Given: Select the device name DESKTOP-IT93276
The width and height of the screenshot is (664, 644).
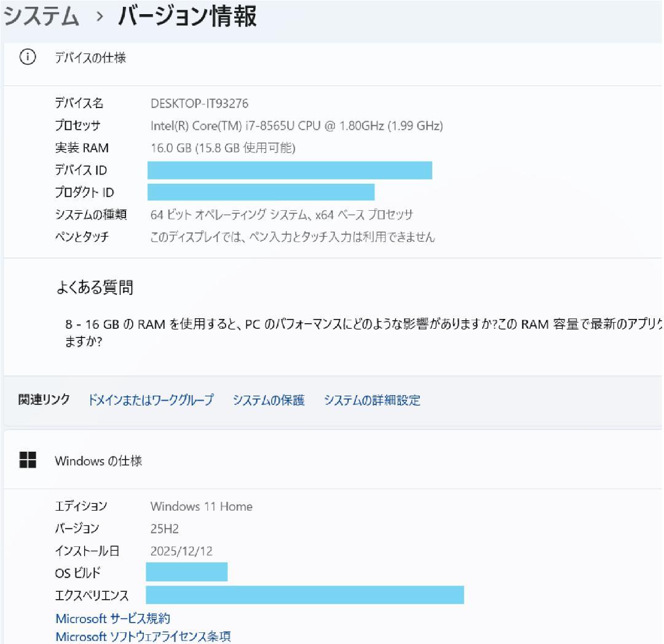Looking at the screenshot, I should pos(201,103).
